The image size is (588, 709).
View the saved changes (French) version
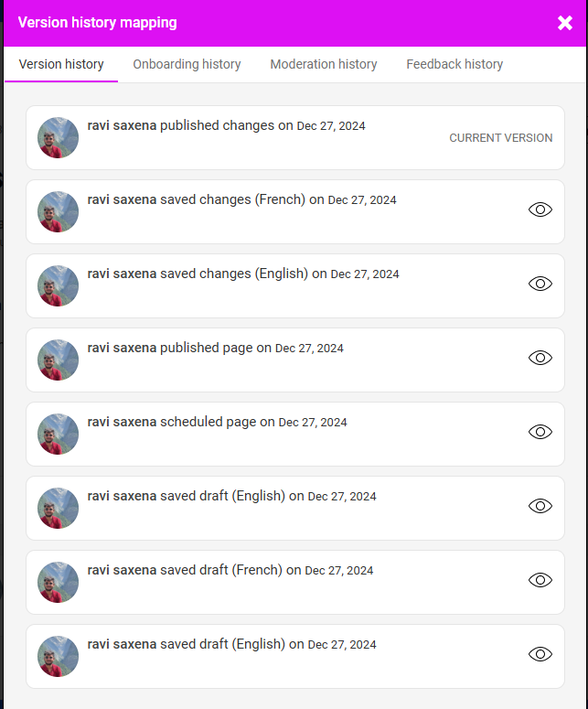540,209
